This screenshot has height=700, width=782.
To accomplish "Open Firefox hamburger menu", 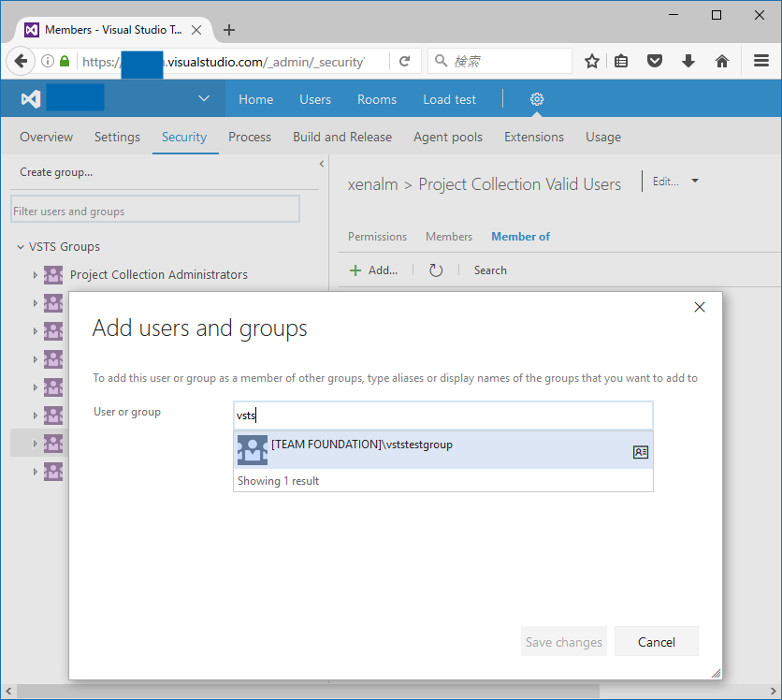I will coord(761,61).
